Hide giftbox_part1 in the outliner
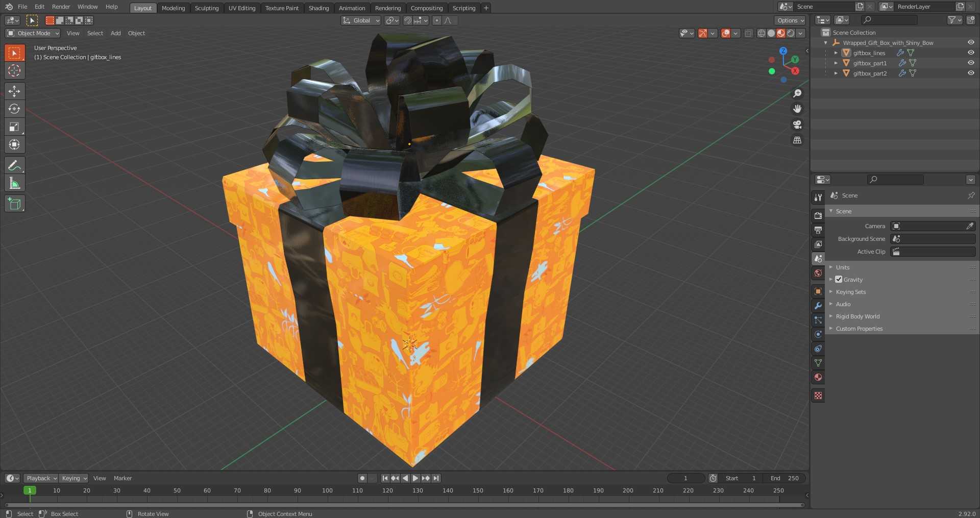Image resolution: width=980 pixels, height=518 pixels. (971, 63)
